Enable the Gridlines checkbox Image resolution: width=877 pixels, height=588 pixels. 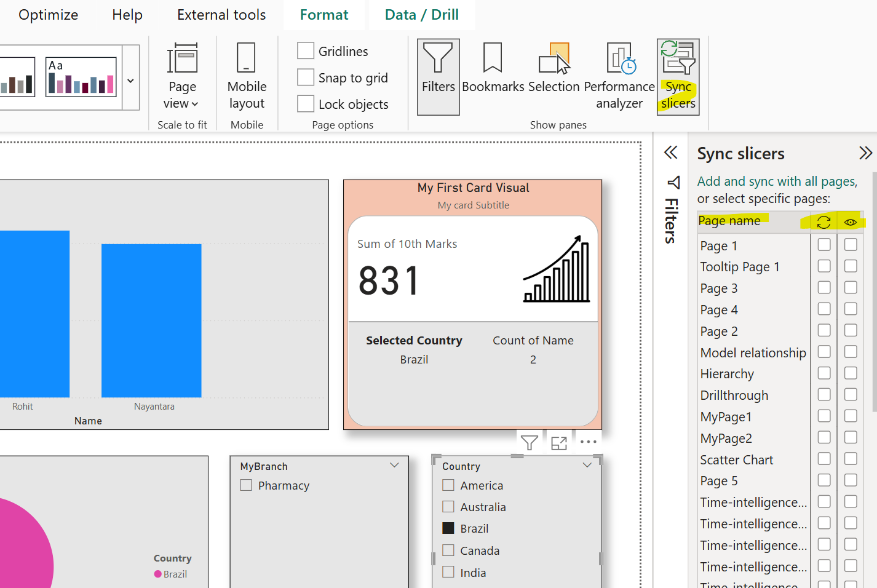coord(306,50)
